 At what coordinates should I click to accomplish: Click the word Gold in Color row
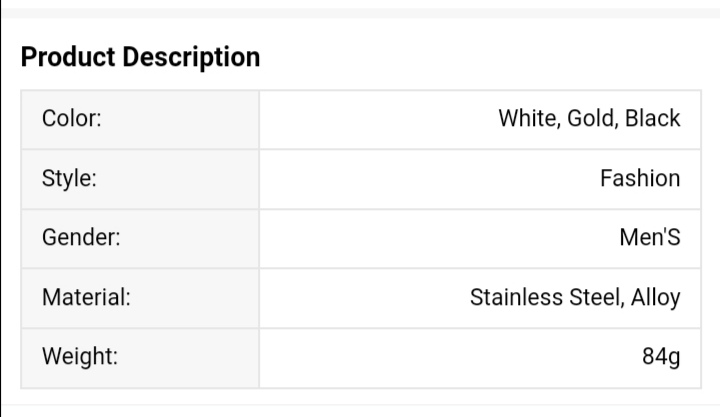click(x=590, y=118)
